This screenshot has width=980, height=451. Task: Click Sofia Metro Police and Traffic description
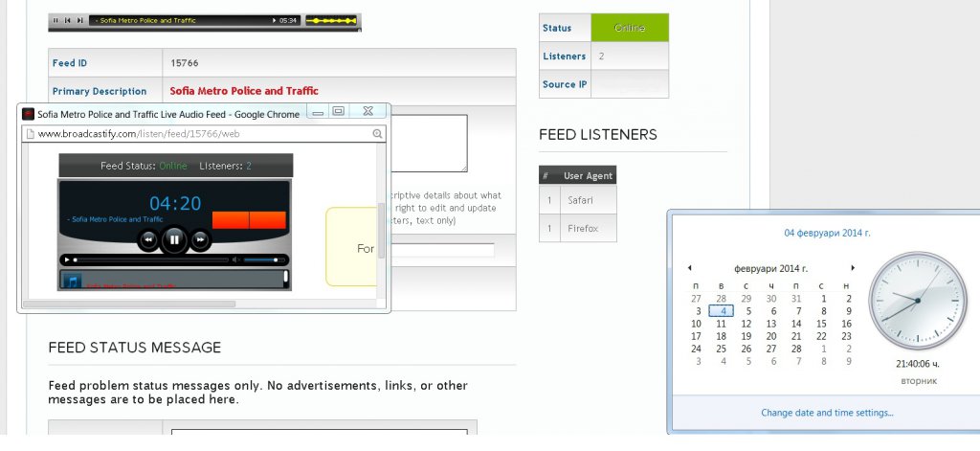pos(244,91)
